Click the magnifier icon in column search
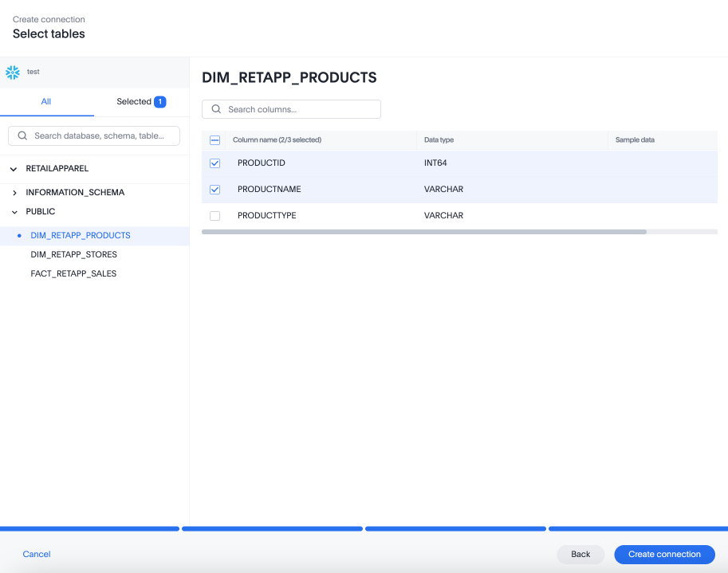Screen dimensions: 728x573 click(x=216, y=109)
